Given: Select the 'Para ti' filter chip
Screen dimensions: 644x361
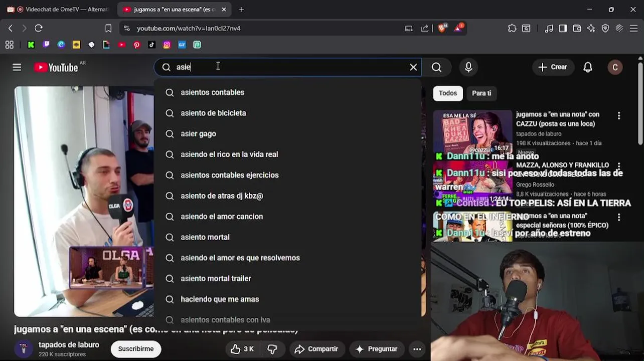Looking at the screenshot, I should 481,93.
